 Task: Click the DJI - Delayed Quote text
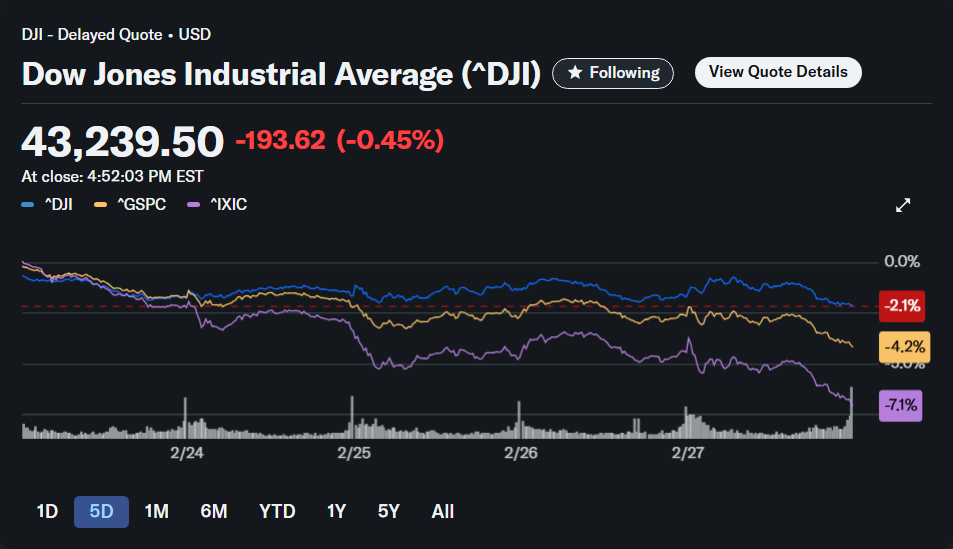116,35
